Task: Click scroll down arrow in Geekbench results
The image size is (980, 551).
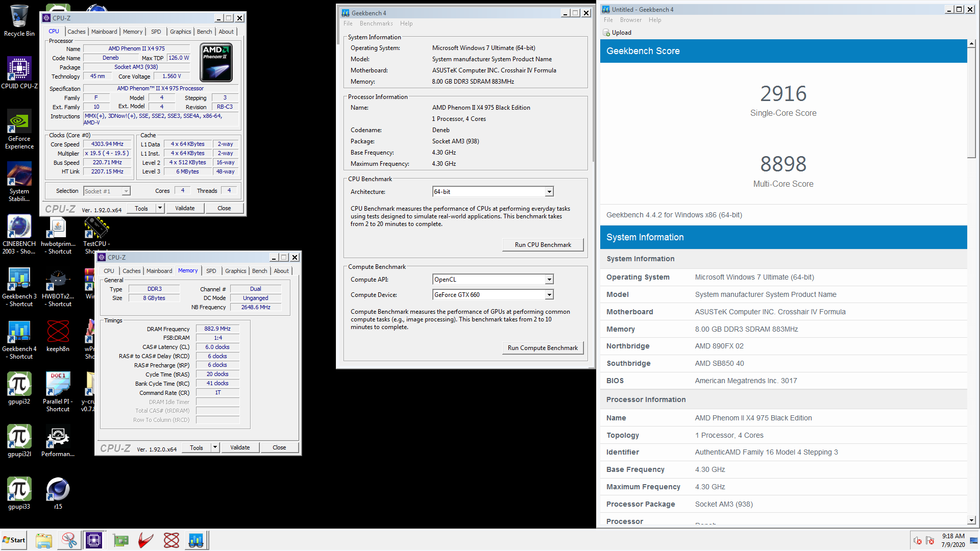Action: pyautogui.click(x=971, y=520)
